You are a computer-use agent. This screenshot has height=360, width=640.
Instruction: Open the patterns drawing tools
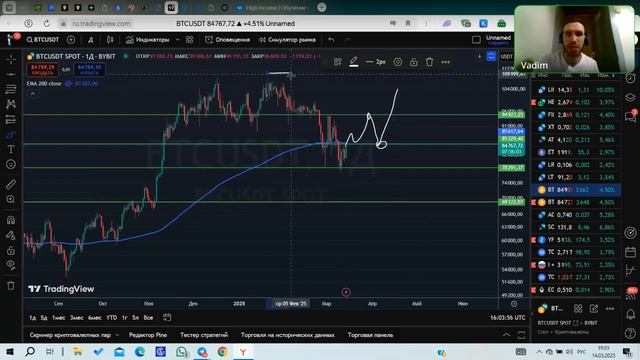coord(11,104)
